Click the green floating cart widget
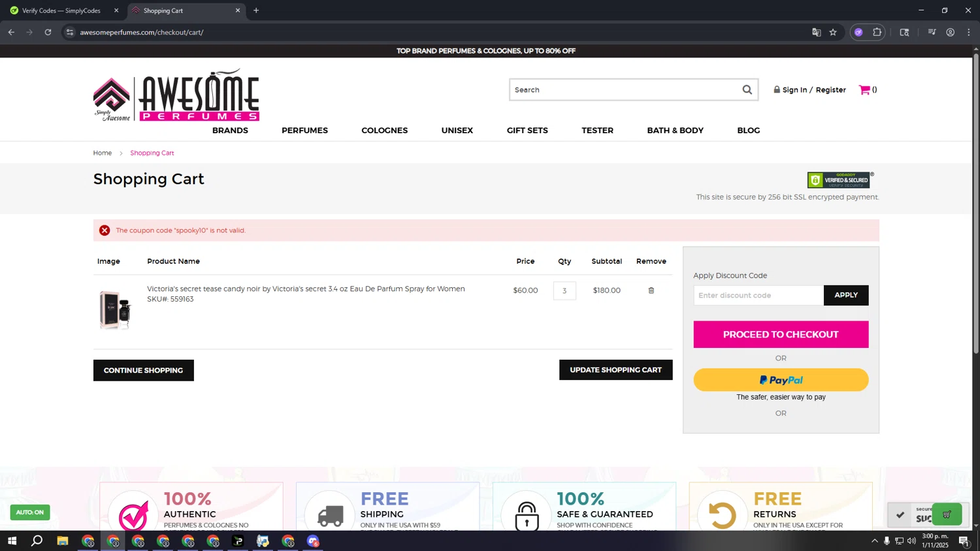Image resolution: width=980 pixels, height=551 pixels. click(x=947, y=514)
